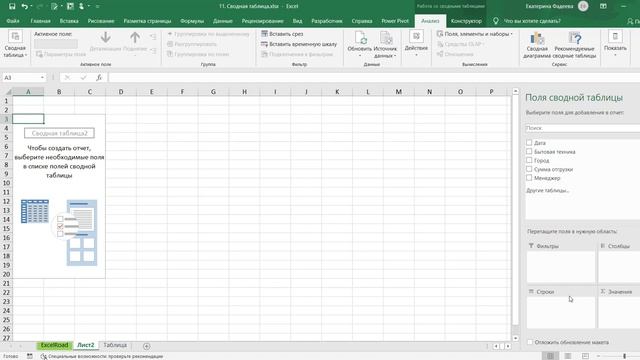Click the Undo arrow icon
640x360 pixels.
(x=24, y=6)
